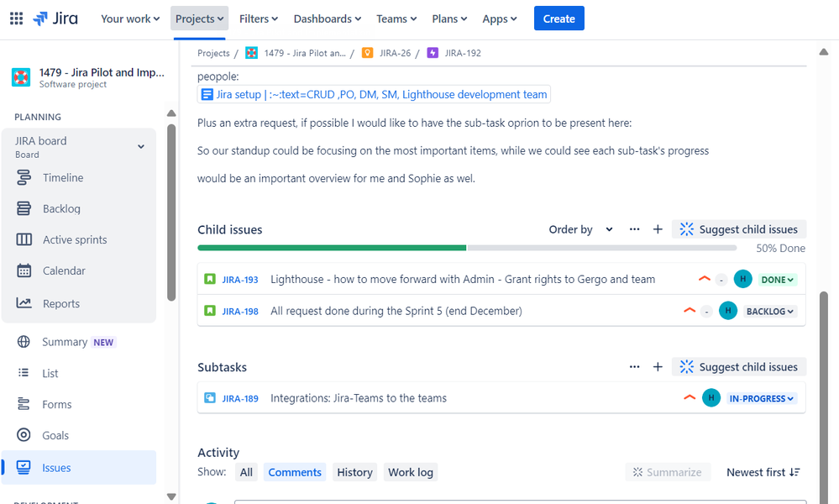
Task: Click the 50% Done progress label
Action: click(781, 249)
